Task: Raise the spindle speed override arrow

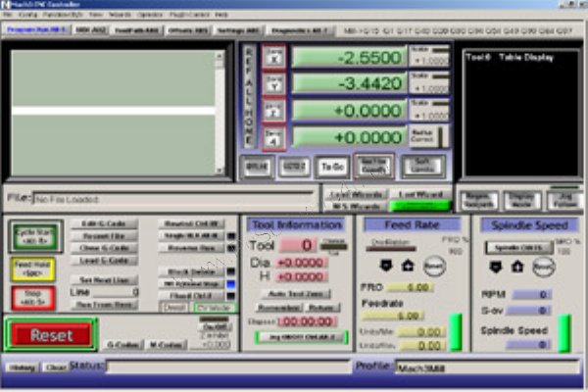Action: [517, 268]
